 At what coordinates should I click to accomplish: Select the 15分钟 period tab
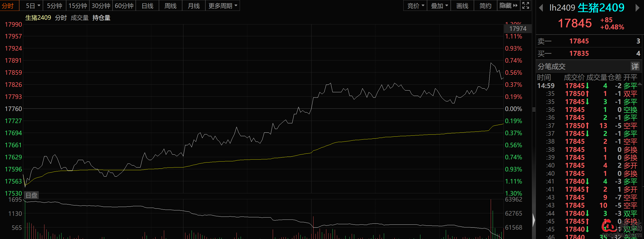(x=78, y=5)
